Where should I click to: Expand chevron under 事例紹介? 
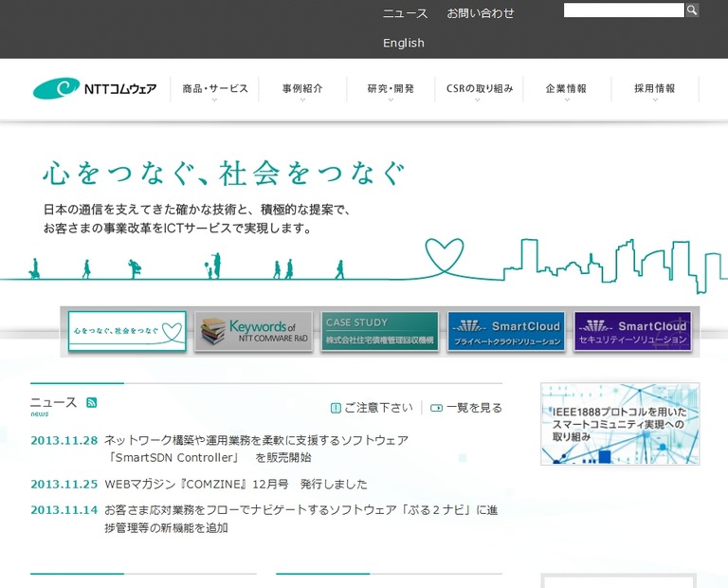tap(302, 100)
